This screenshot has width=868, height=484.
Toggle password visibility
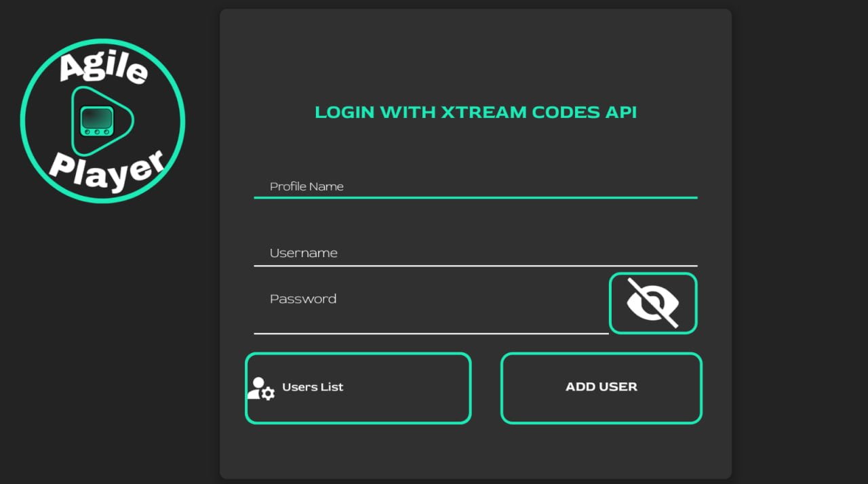pyautogui.click(x=652, y=303)
